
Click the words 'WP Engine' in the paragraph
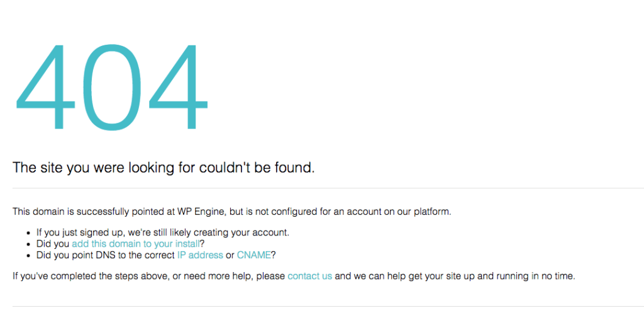pyautogui.click(x=202, y=212)
